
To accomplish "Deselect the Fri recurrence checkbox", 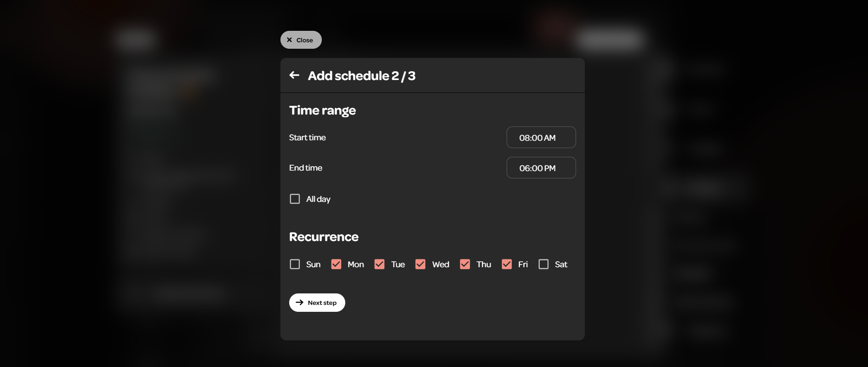I will (507, 264).
